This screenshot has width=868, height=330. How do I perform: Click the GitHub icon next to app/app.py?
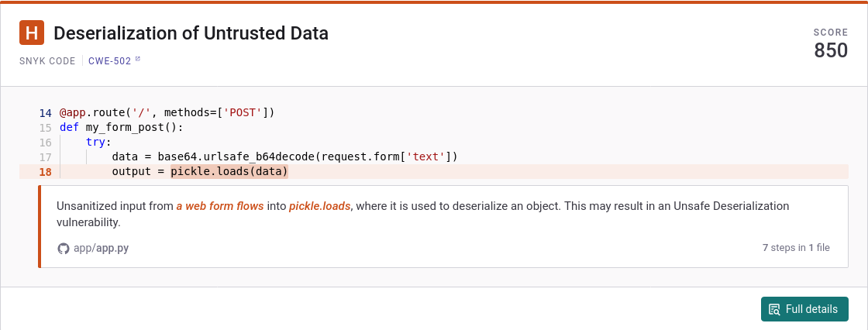point(64,248)
